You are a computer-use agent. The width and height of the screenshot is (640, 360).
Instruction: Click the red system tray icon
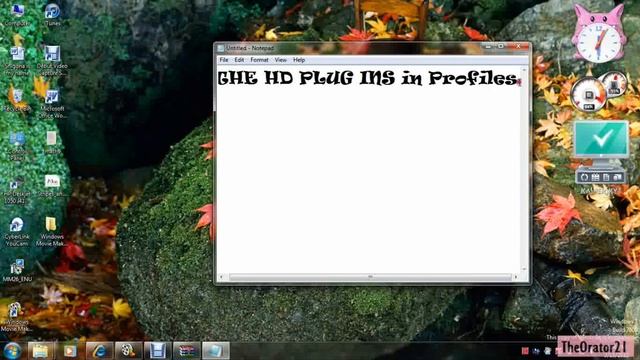click(525, 351)
